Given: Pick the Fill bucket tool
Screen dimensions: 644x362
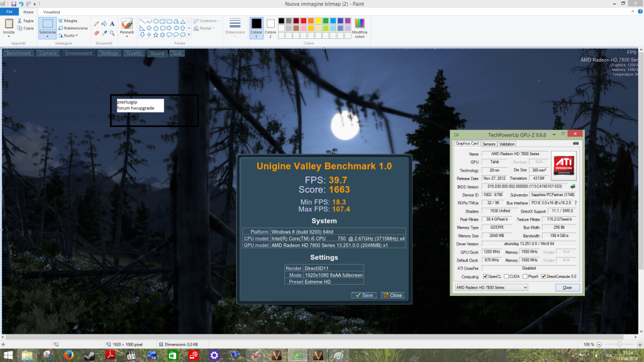Looking at the screenshot, I should pyautogui.click(x=104, y=24).
